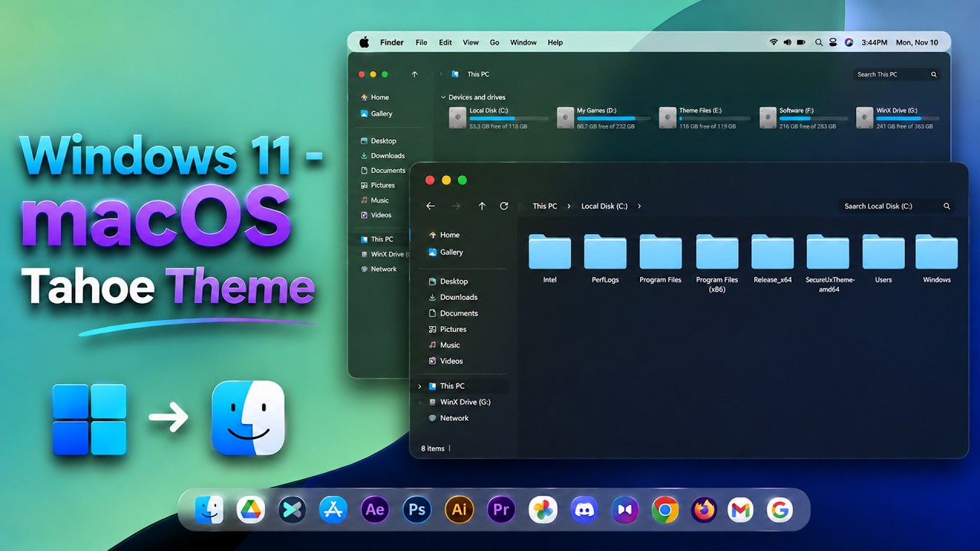Click the up arrow in This PC window
980x551 pixels.
click(x=414, y=74)
